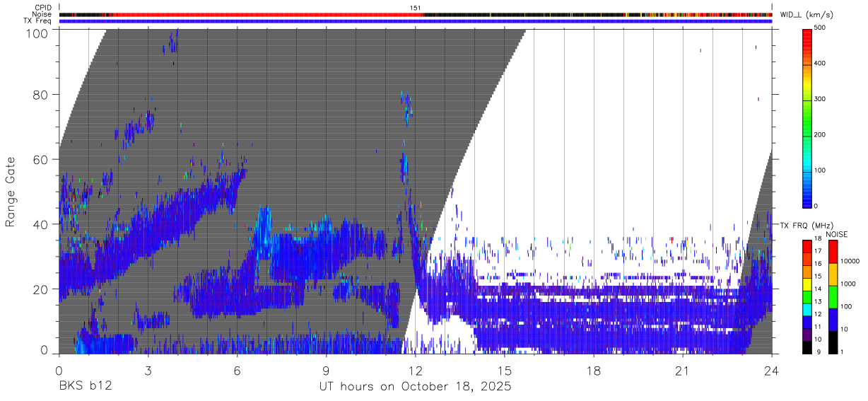868x401 pixels.
Task: Pick the purple 10–11 MHz swatch
Action: tap(808, 335)
